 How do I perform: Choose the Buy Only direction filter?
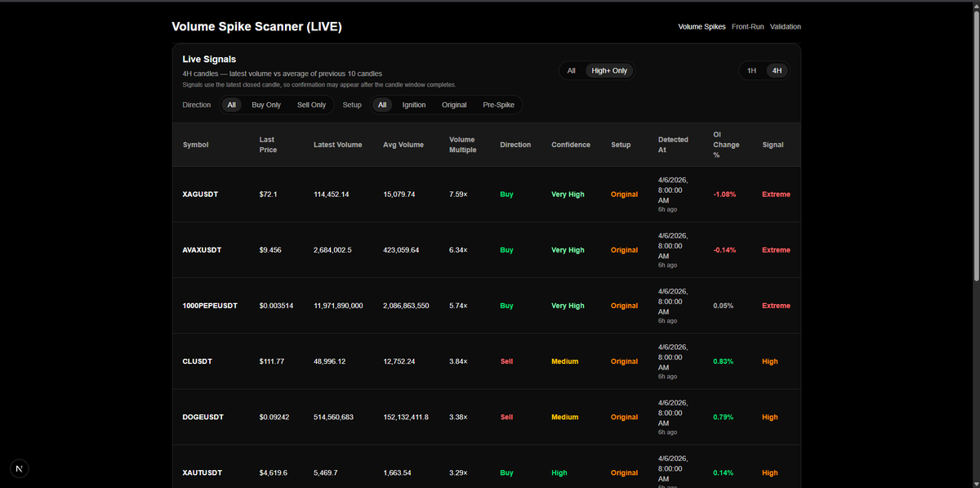(x=266, y=105)
